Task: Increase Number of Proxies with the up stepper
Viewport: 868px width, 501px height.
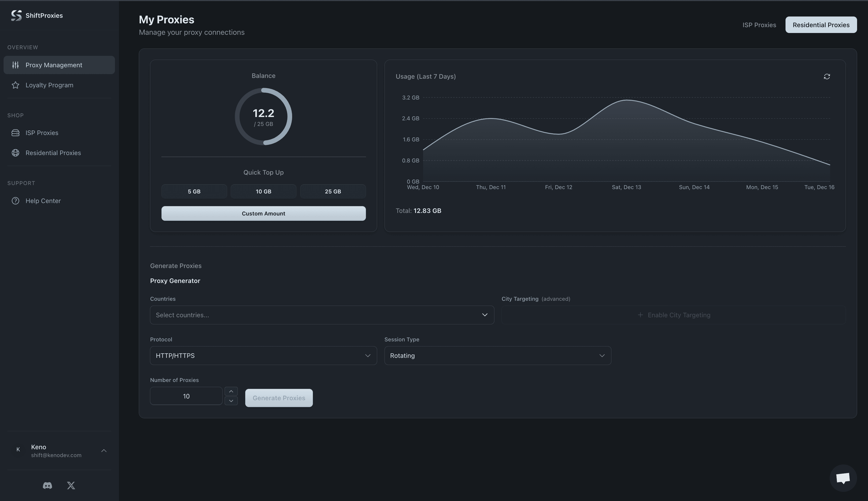Action: [231, 391]
